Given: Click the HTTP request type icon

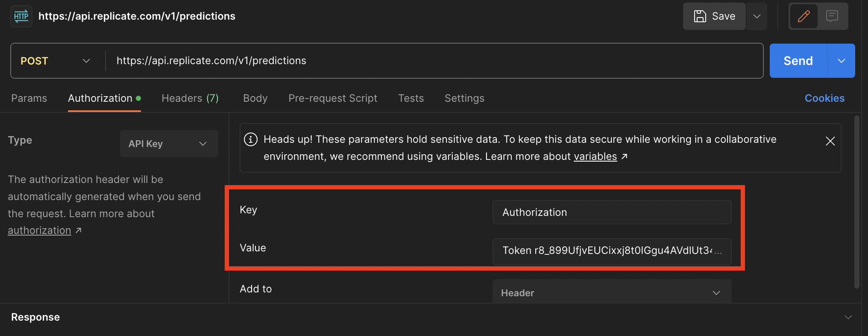Looking at the screenshot, I should point(21,17).
